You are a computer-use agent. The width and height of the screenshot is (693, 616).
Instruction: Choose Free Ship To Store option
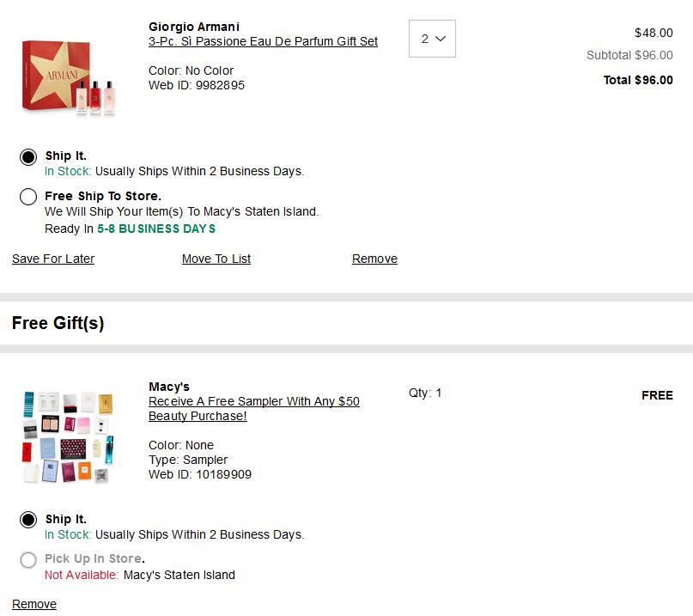28,197
